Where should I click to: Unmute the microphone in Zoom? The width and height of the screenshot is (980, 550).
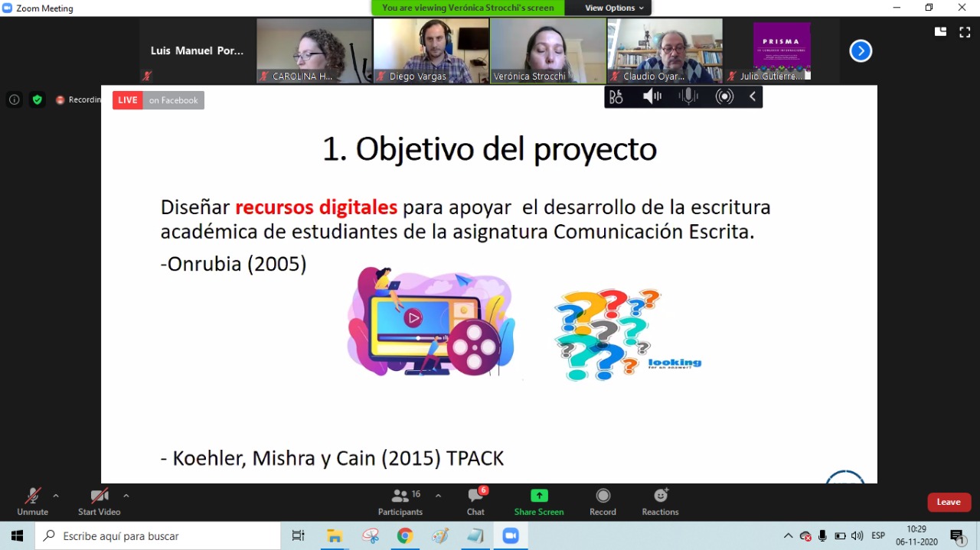(x=32, y=501)
